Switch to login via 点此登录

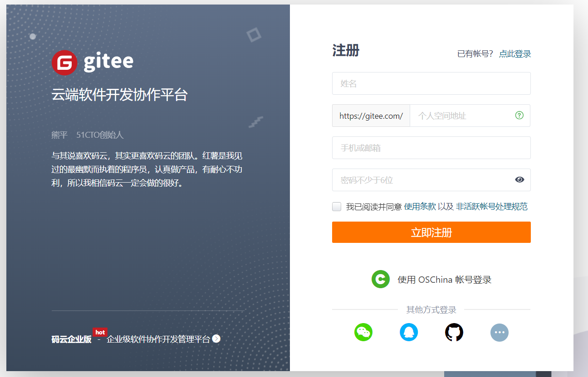515,53
